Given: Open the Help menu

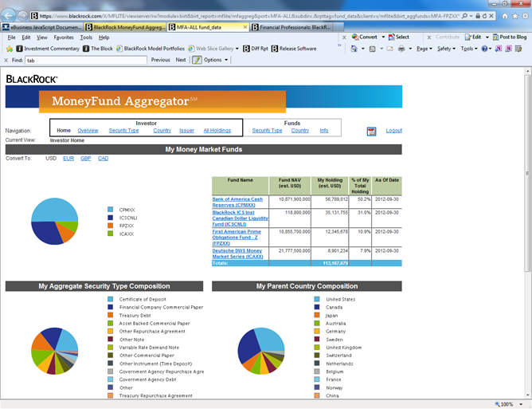Looking at the screenshot, I should click(104, 37).
